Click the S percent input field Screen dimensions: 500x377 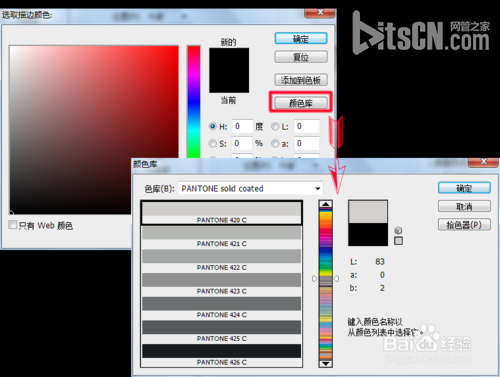coord(242,143)
